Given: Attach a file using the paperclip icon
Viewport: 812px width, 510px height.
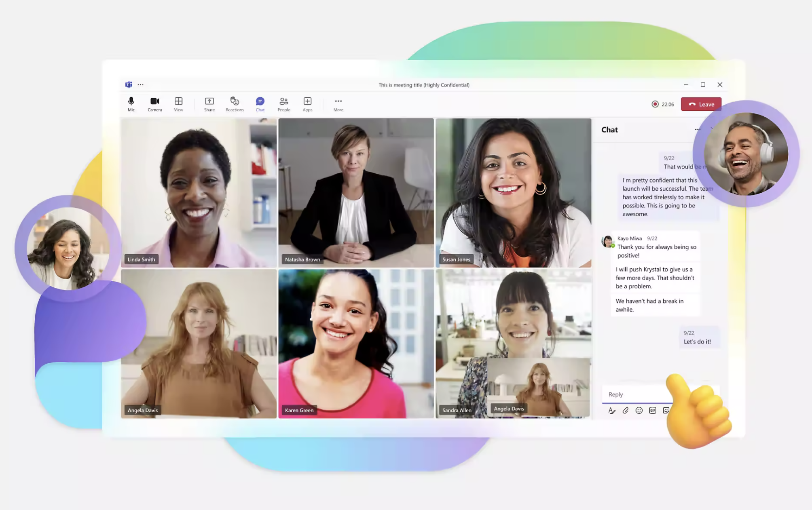Looking at the screenshot, I should tap(625, 411).
